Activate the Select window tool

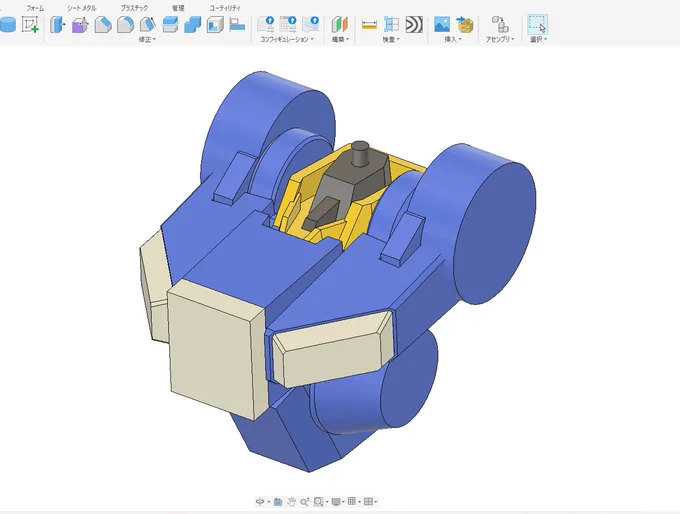(x=537, y=24)
